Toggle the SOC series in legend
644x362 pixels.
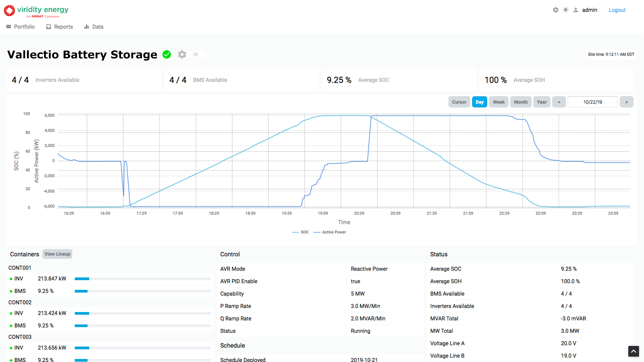point(300,232)
